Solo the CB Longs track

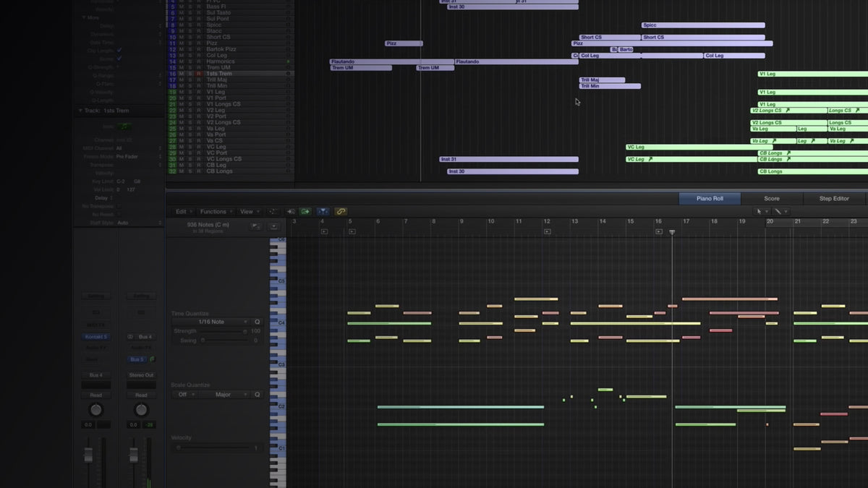click(x=190, y=171)
